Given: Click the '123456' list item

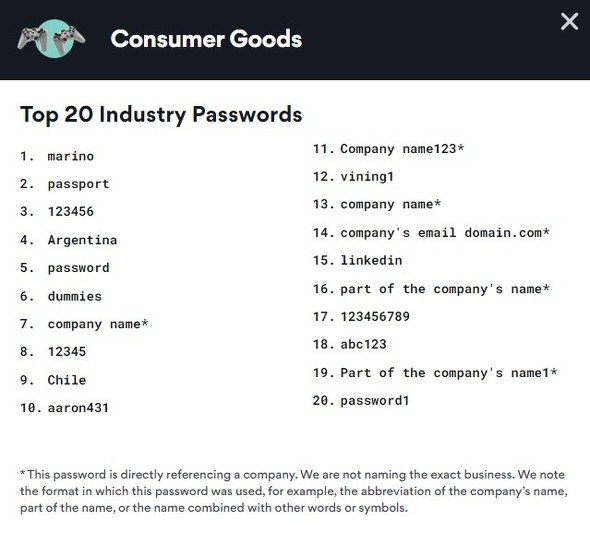Looking at the screenshot, I should [70, 211].
